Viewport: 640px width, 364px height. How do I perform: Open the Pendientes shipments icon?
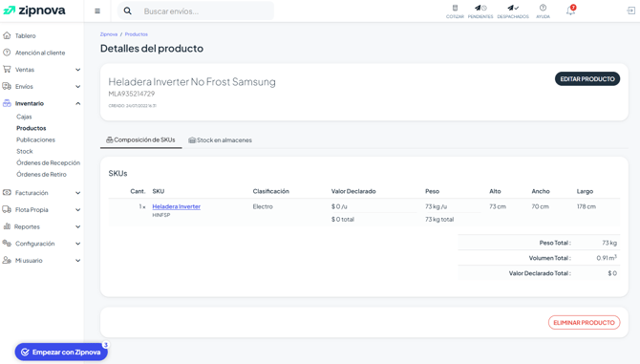480,11
